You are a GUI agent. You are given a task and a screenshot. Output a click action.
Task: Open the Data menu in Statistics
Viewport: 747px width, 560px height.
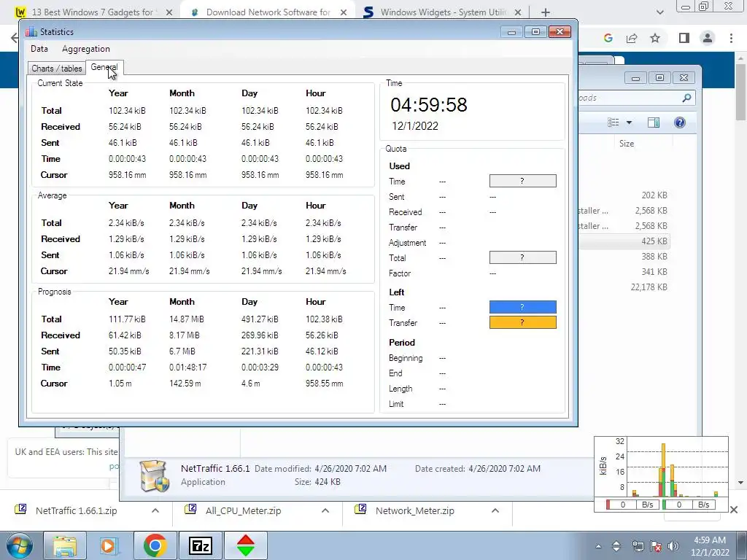pyautogui.click(x=39, y=49)
